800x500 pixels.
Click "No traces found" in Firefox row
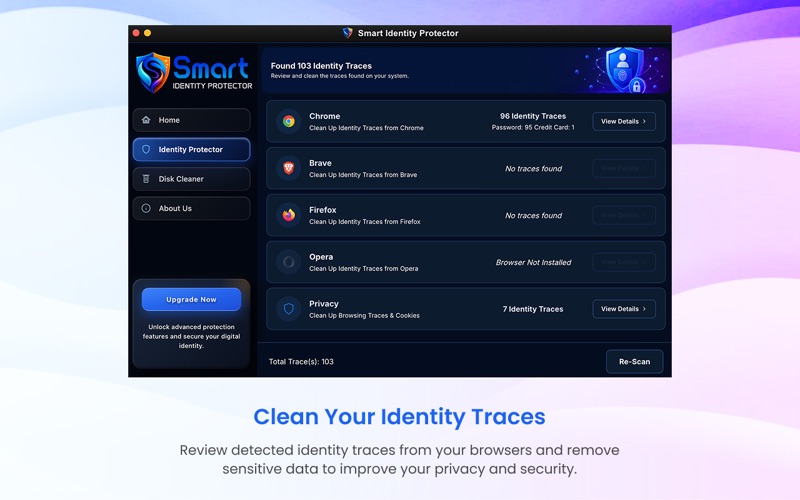tap(533, 216)
